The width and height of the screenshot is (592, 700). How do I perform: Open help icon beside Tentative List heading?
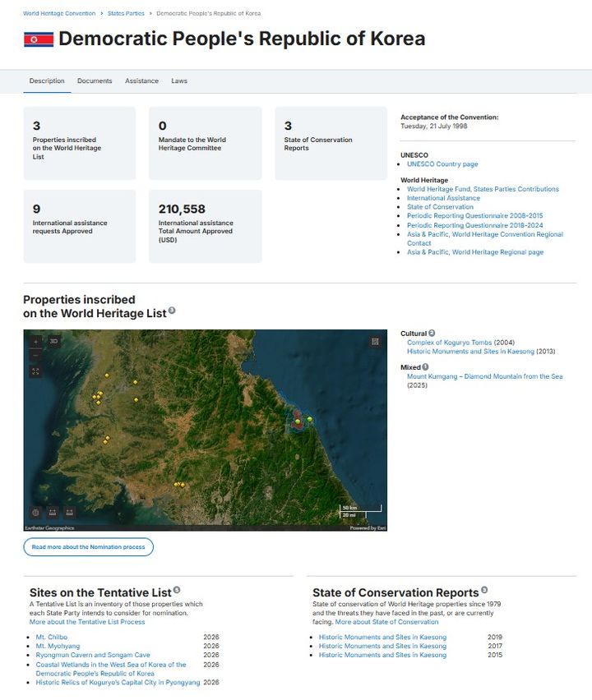177,590
